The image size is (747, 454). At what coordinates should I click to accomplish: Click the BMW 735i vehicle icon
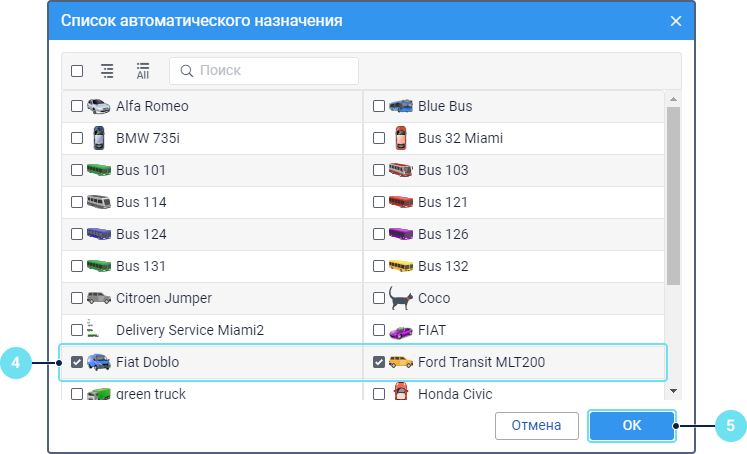tap(98, 138)
